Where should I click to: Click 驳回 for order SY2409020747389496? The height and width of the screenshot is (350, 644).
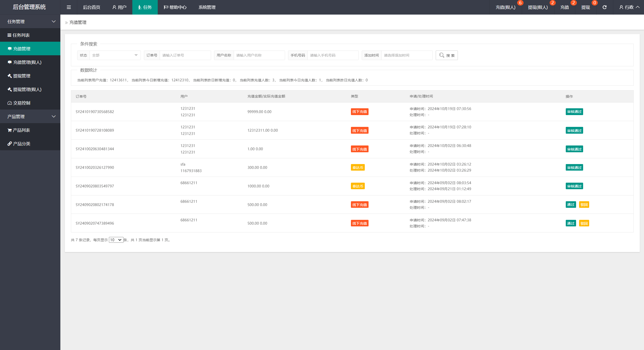tap(584, 223)
